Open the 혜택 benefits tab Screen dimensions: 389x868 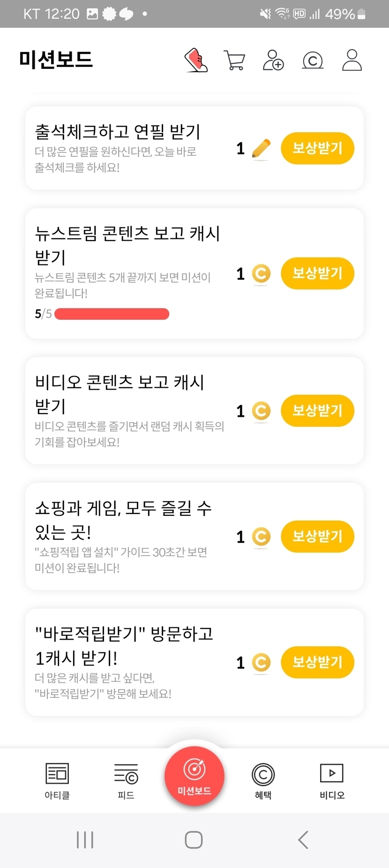(x=263, y=781)
